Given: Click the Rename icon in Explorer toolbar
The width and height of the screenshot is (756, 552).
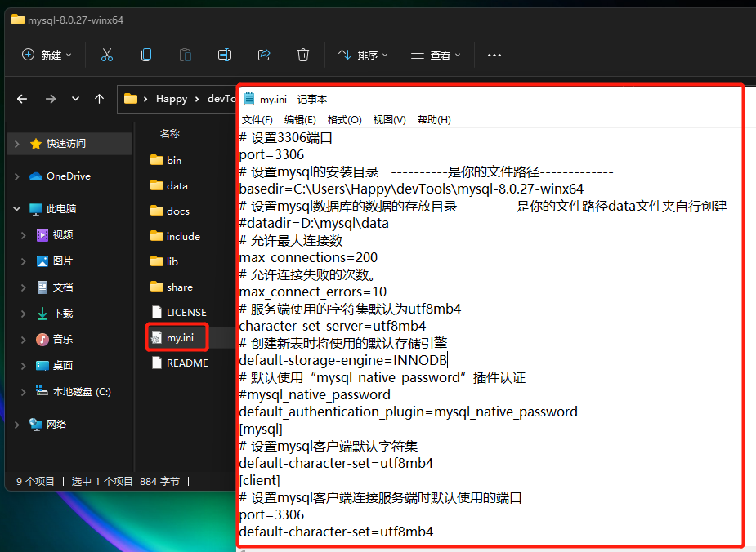Looking at the screenshot, I should click(x=225, y=55).
